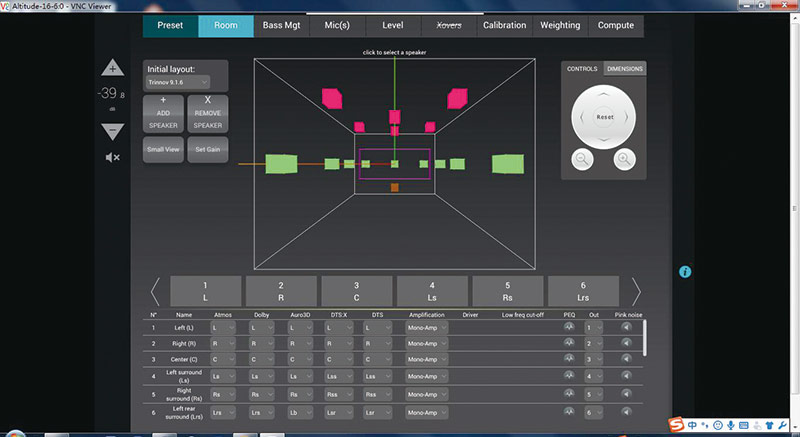This screenshot has height=437, width=800.
Task: Toggle pink noise on Left (L)
Action: click(x=627, y=327)
